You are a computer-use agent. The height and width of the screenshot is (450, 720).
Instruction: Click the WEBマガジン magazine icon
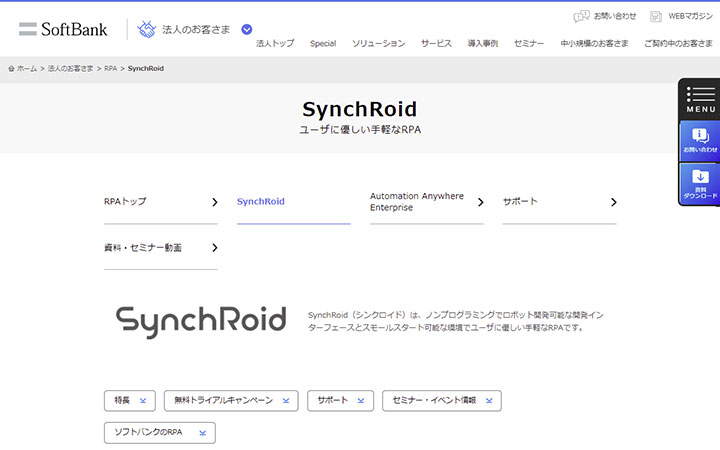[x=656, y=17]
